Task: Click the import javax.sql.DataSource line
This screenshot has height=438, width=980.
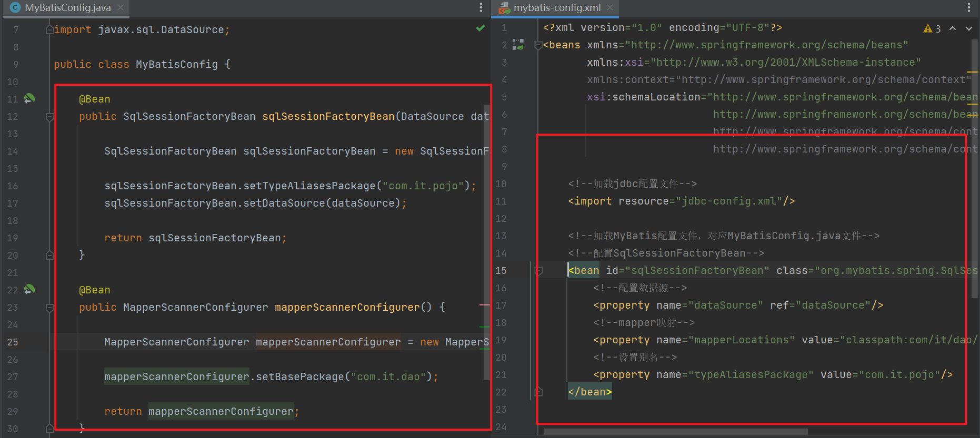Action: pyautogui.click(x=142, y=29)
